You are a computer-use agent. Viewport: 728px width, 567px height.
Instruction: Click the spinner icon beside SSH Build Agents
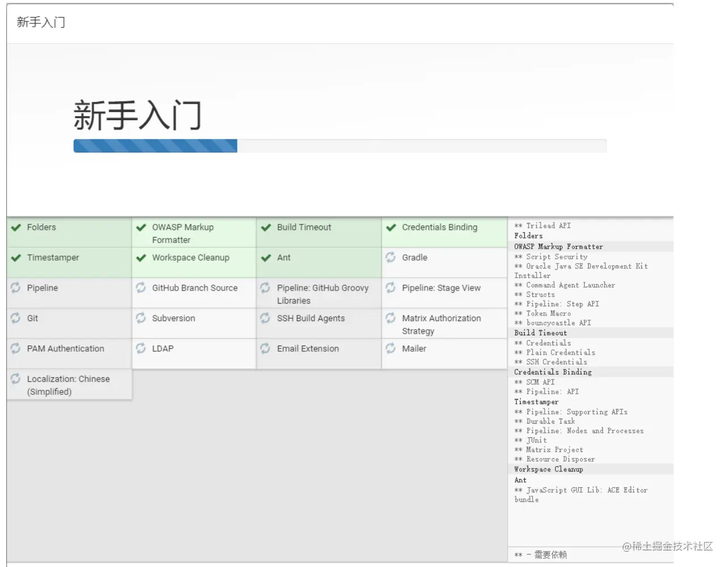click(x=265, y=318)
